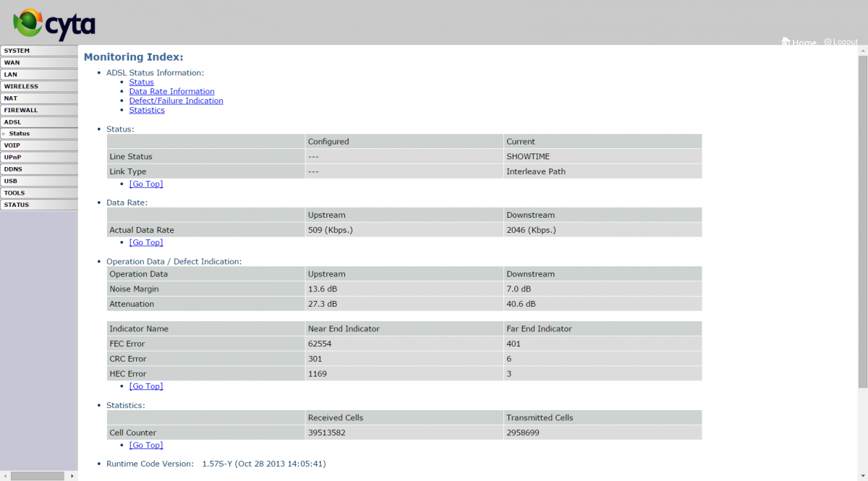Image resolution: width=868 pixels, height=481 pixels.
Task: Open the SYSTEM menu
Action: pyautogui.click(x=39, y=51)
